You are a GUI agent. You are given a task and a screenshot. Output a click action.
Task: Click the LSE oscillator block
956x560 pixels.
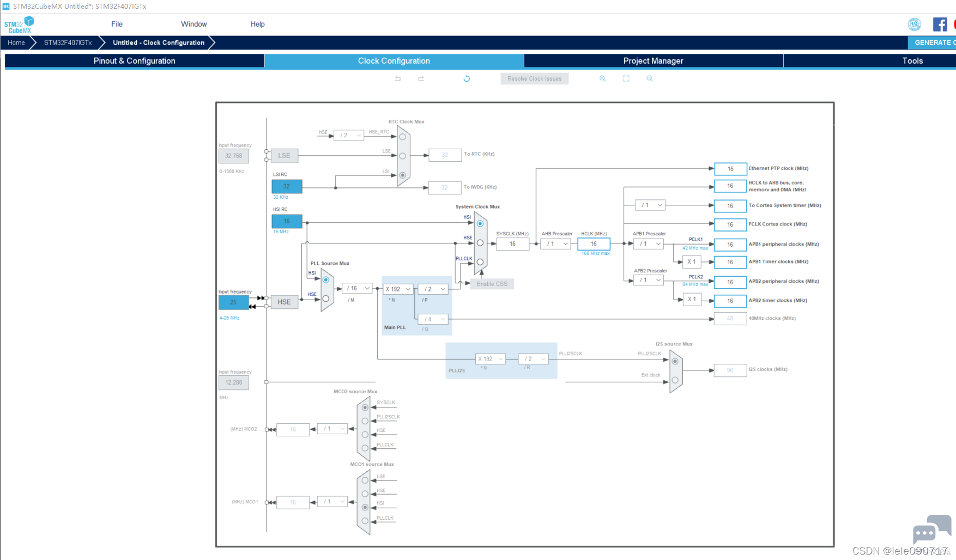284,155
